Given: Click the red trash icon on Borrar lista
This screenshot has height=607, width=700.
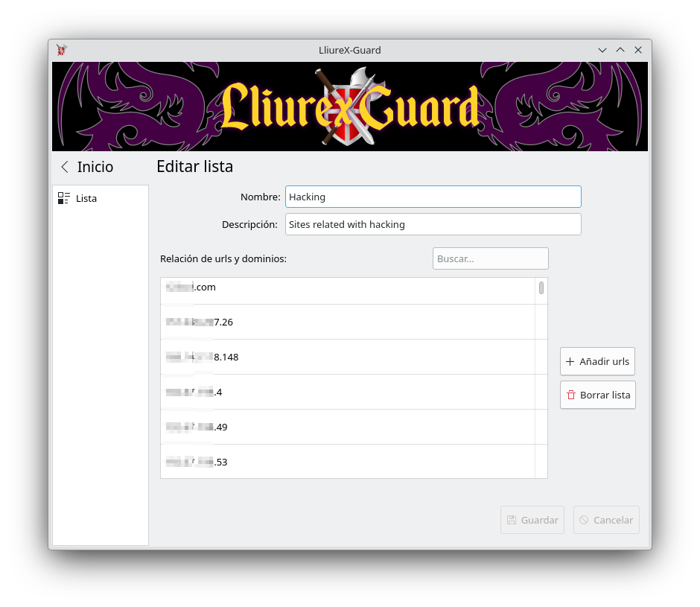Looking at the screenshot, I should coord(571,395).
